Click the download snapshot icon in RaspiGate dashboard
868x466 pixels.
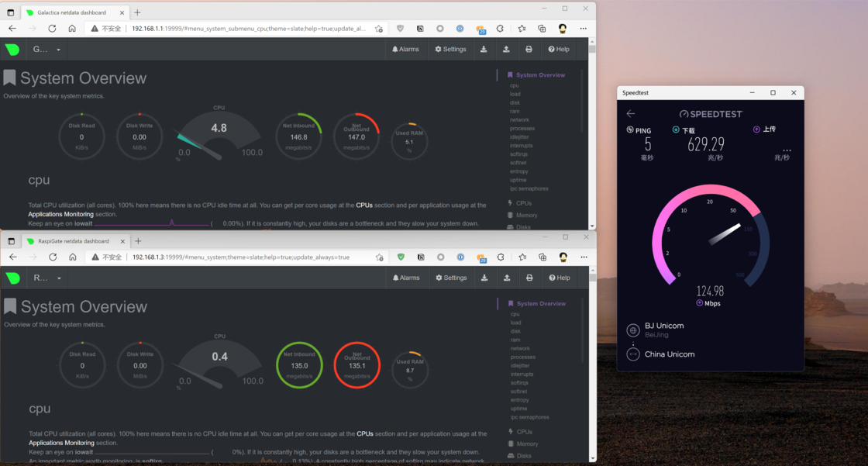tap(484, 278)
